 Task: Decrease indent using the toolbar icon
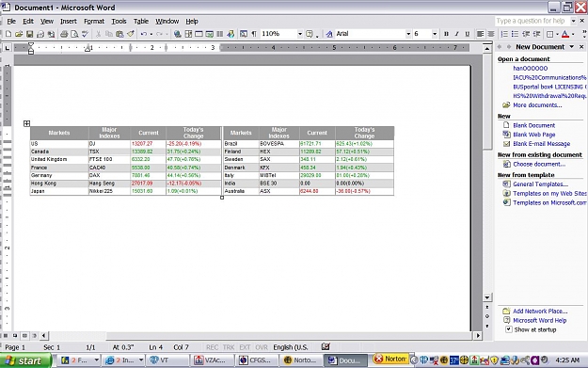click(526, 34)
